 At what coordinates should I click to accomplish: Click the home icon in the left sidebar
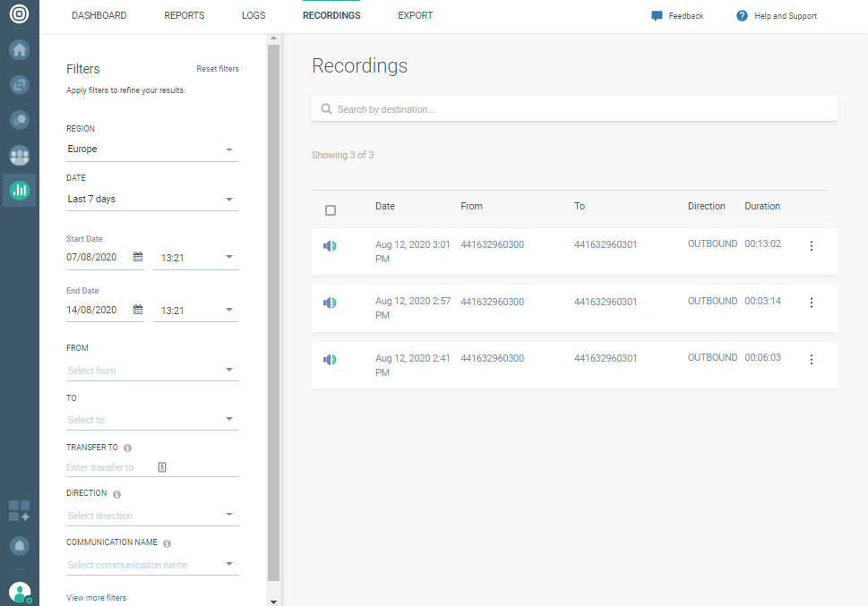point(19,49)
